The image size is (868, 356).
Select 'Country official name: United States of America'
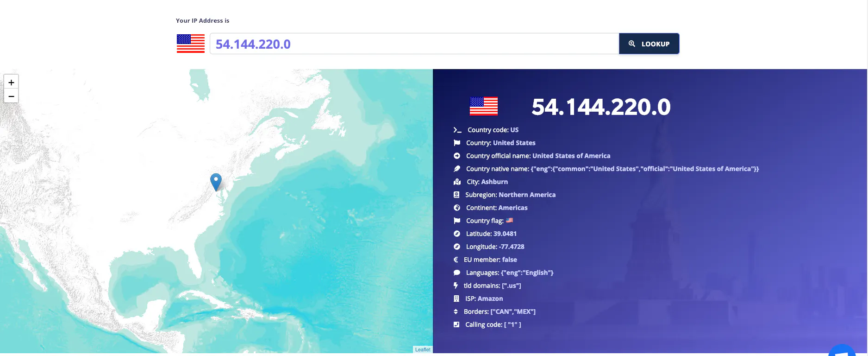click(x=538, y=156)
